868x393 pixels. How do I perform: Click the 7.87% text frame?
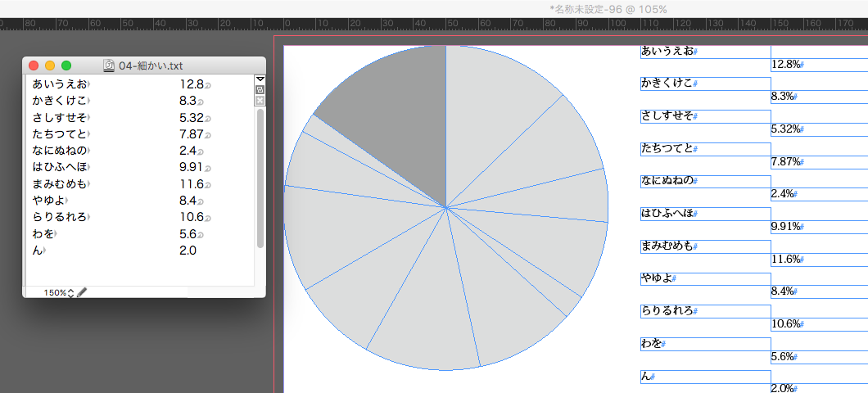pyautogui.click(x=819, y=162)
